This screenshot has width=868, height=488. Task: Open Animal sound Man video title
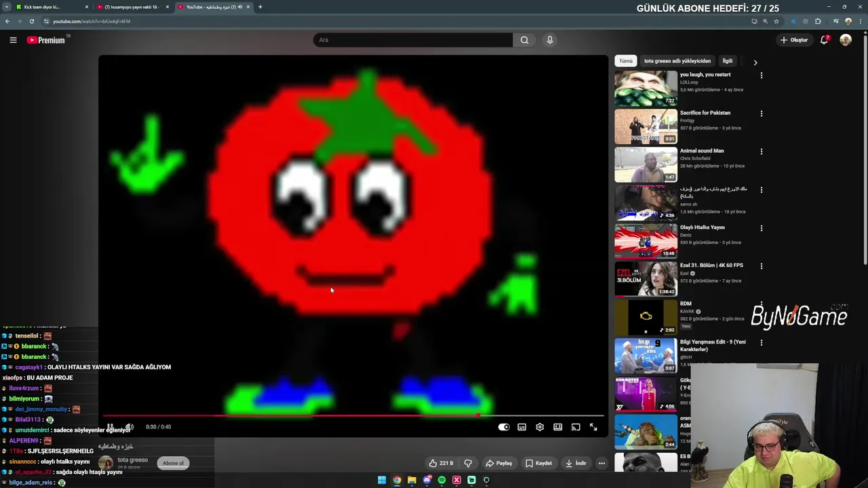pos(702,150)
